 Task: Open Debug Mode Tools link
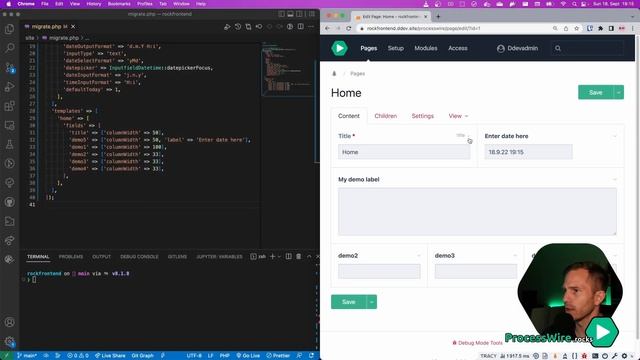coord(478,343)
